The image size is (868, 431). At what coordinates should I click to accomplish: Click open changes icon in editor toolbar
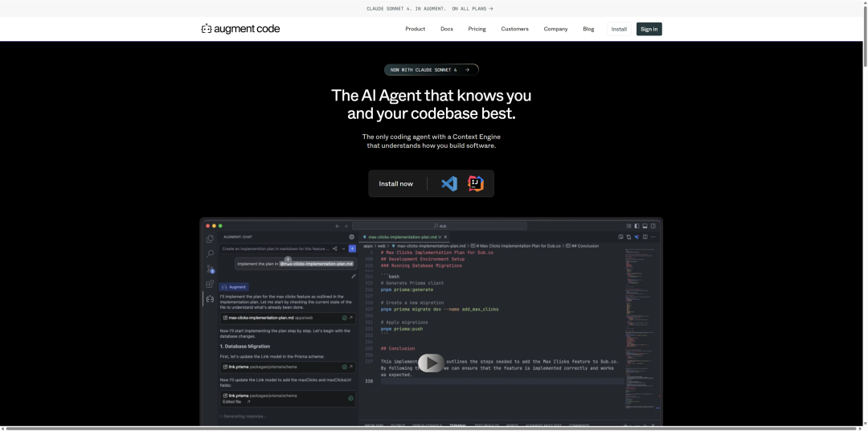coord(628,237)
